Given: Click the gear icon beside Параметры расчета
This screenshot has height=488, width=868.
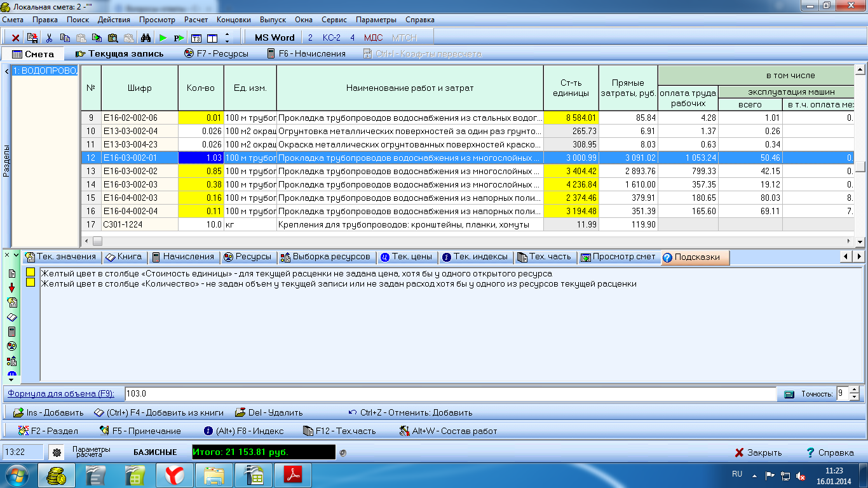Looking at the screenshot, I should (57, 453).
